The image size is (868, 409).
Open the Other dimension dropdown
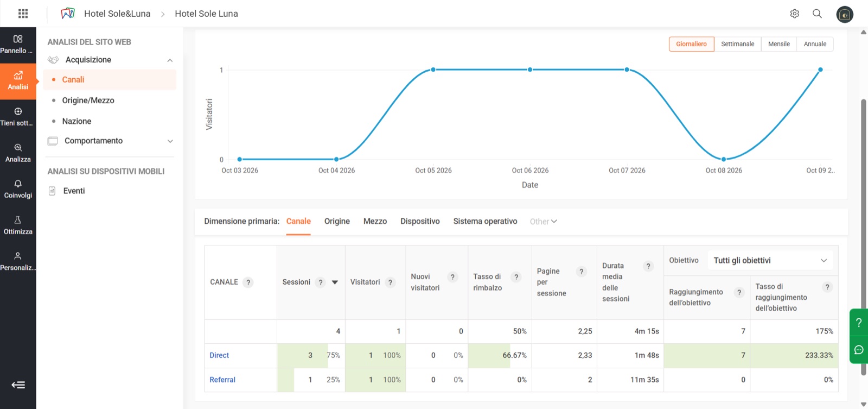543,222
